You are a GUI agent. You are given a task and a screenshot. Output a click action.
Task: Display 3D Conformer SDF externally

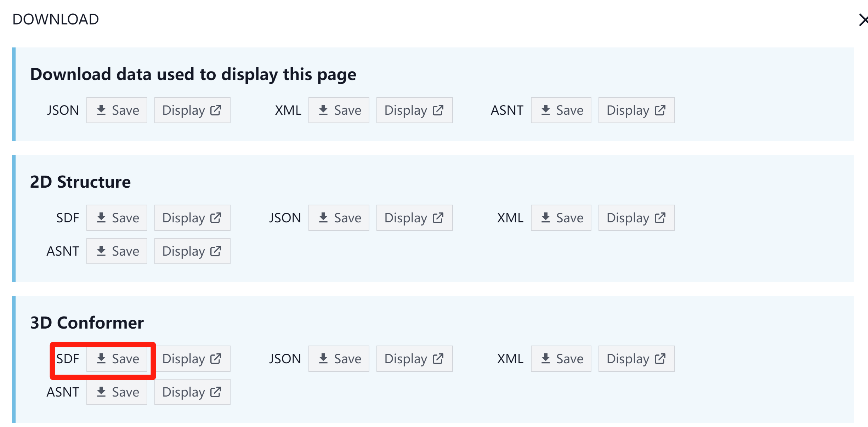(x=192, y=359)
